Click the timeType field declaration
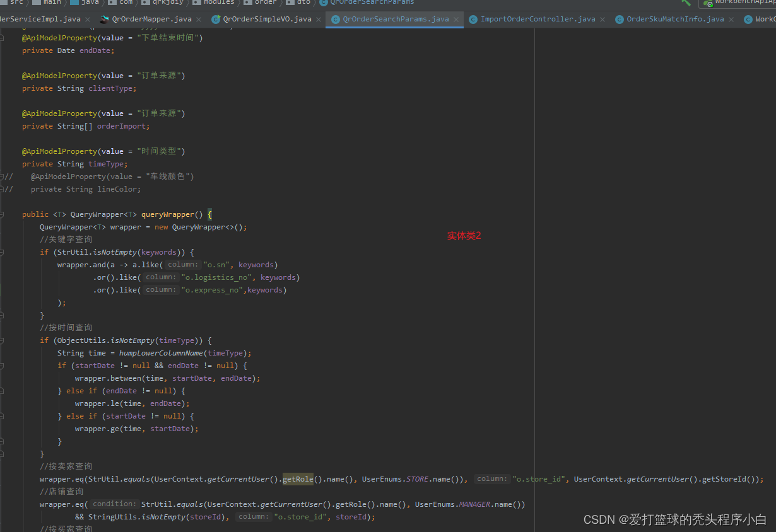Image resolution: width=776 pixels, height=532 pixels. point(75,164)
